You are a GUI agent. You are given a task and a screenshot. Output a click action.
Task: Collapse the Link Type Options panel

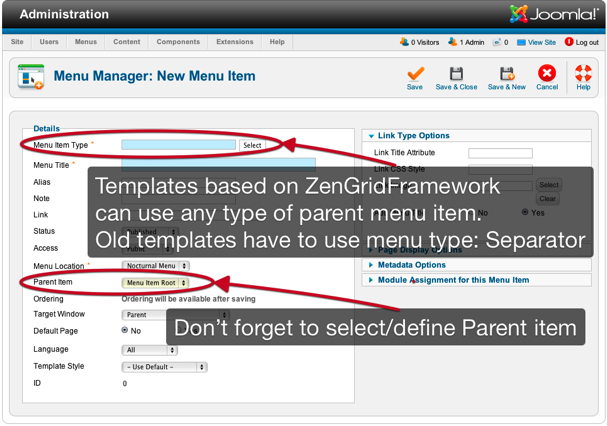[477, 136]
